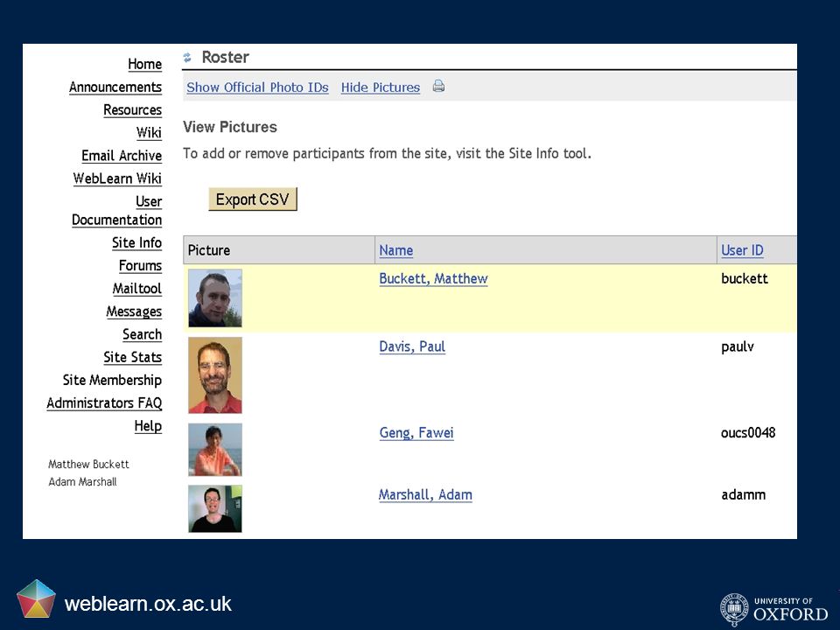Click 'Adam Marshall' in sidebar presence list

pyautogui.click(x=82, y=481)
